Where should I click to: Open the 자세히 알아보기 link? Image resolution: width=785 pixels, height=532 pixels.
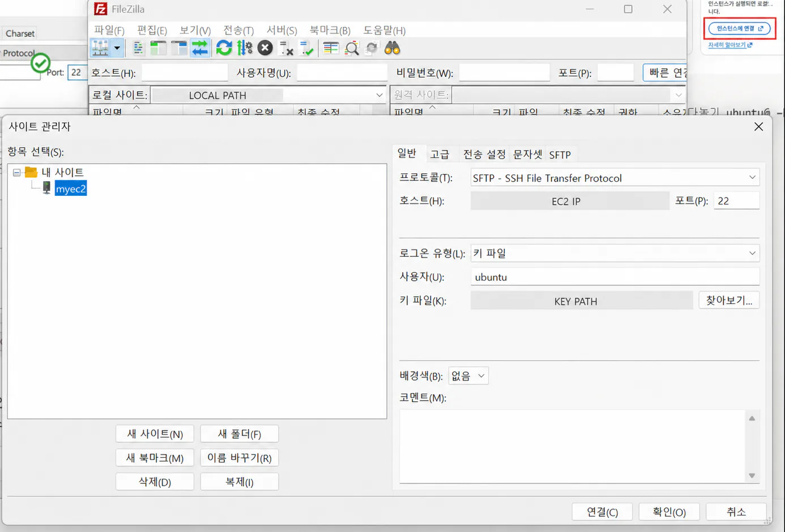[x=730, y=45]
